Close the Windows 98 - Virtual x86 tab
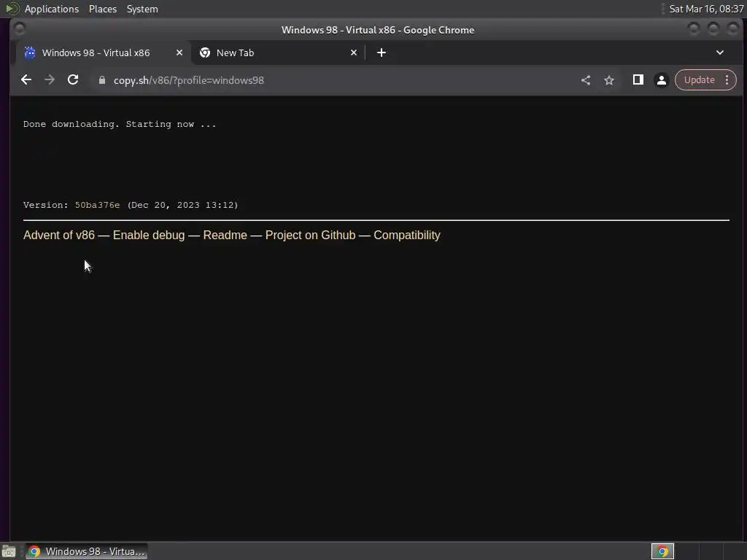This screenshot has width=747, height=560. (x=179, y=52)
